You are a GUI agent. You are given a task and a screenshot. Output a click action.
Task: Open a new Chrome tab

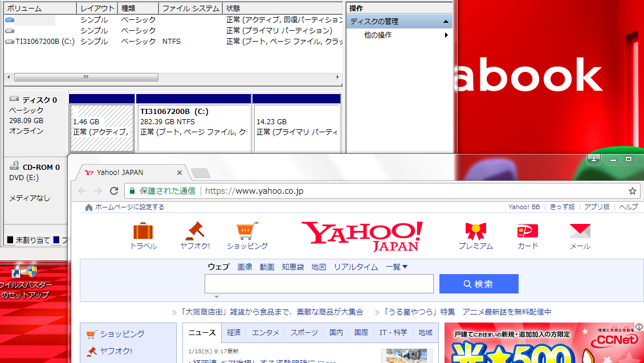201,173
